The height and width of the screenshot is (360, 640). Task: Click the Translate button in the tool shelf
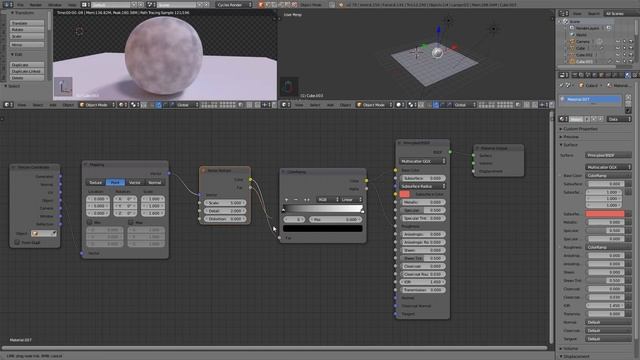(x=27, y=23)
